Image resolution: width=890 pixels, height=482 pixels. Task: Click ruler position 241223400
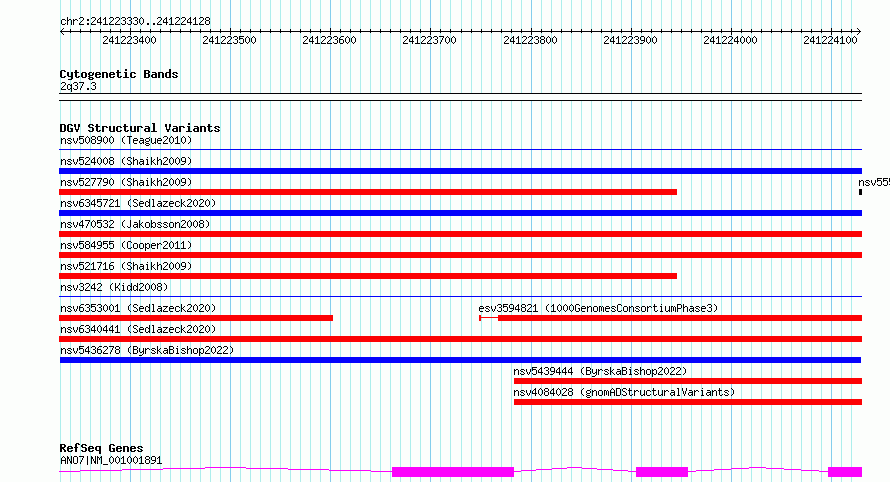coord(129,40)
